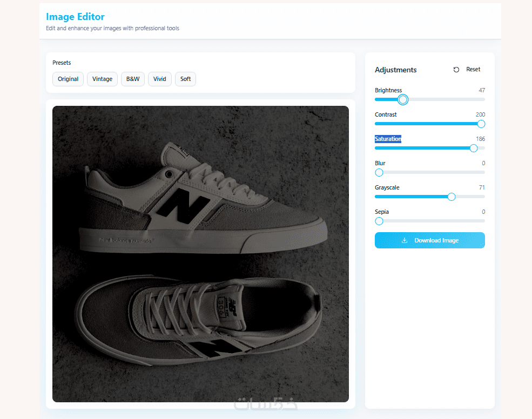Viewport: 532px width, 419px height.
Task: Click the Image Editor title
Action: [75, 17]
